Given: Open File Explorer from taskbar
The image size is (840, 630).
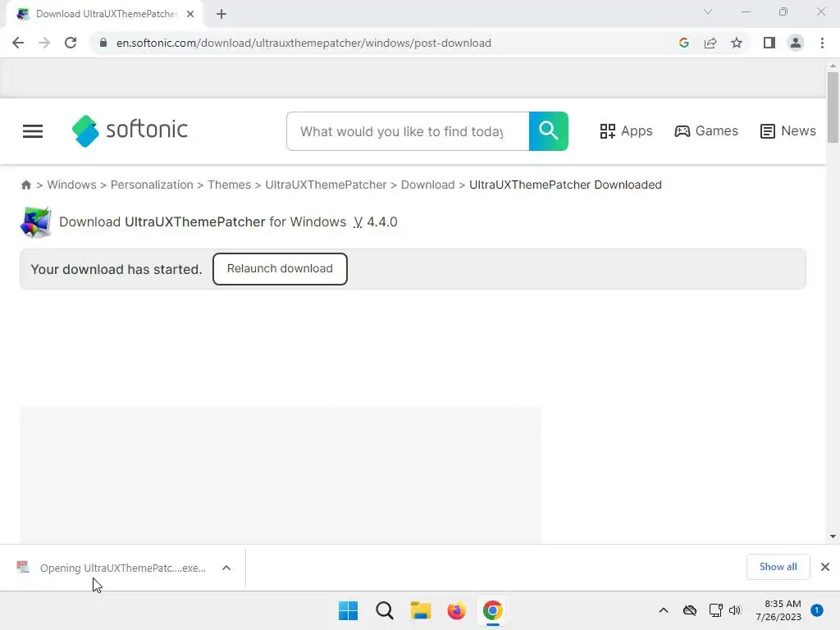Looking at the screenshot, I should tap(421, 610).
